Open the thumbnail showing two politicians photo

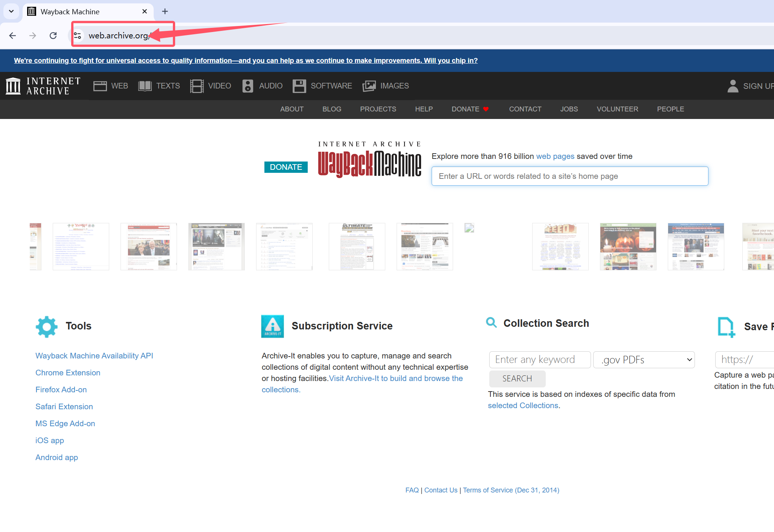[x=149, y=247]
